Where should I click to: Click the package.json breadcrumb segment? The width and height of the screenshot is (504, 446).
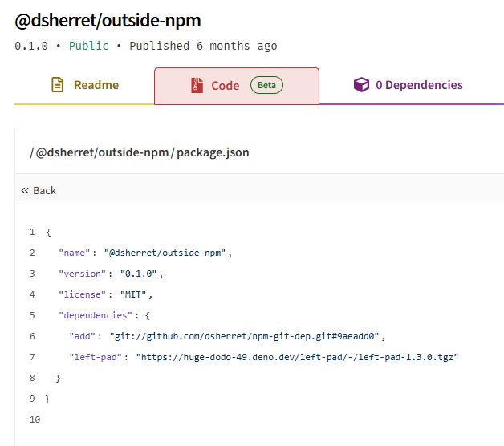click(213, 152)
